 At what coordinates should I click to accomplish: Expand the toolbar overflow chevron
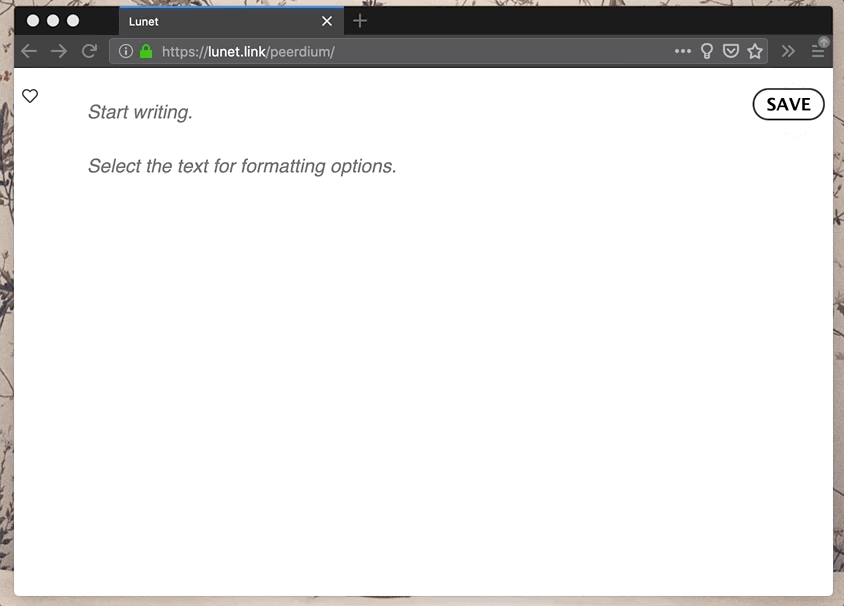point(788,51)
